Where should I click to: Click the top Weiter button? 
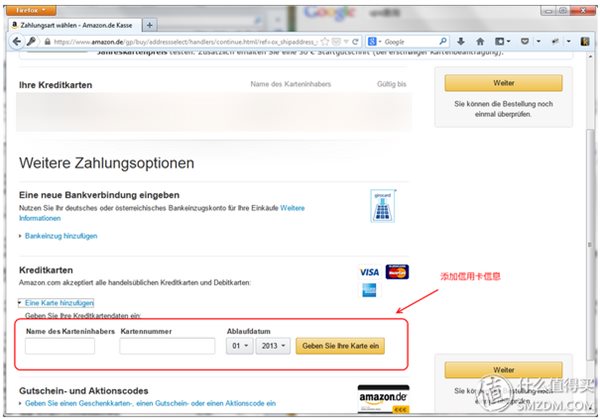pos(504,83)
